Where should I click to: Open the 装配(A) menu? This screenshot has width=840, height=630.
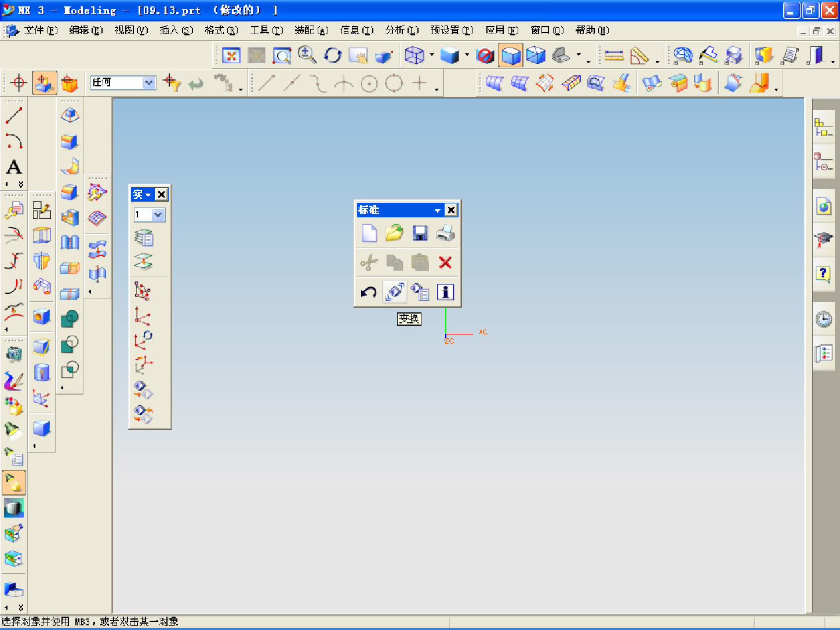312,30
